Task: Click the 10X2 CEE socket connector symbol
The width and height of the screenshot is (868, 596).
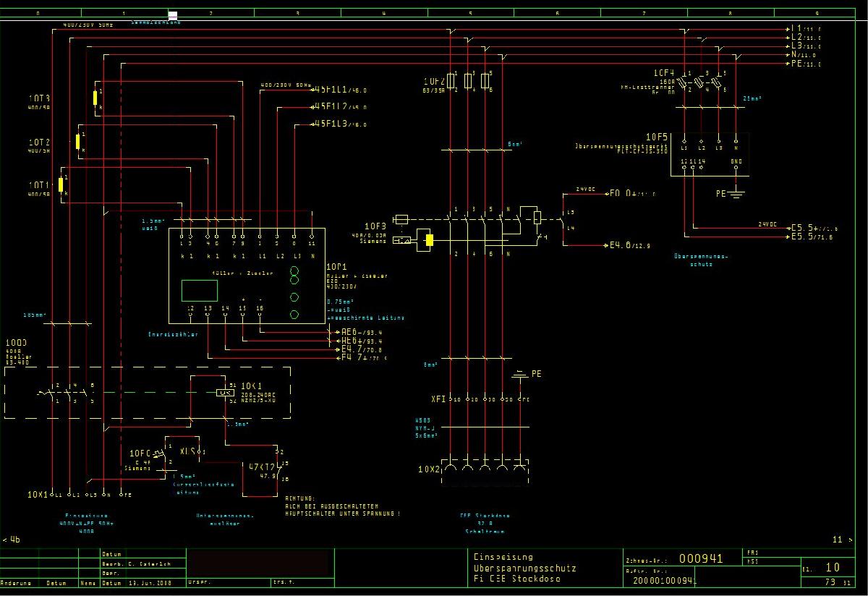Action: click(484, 469)
